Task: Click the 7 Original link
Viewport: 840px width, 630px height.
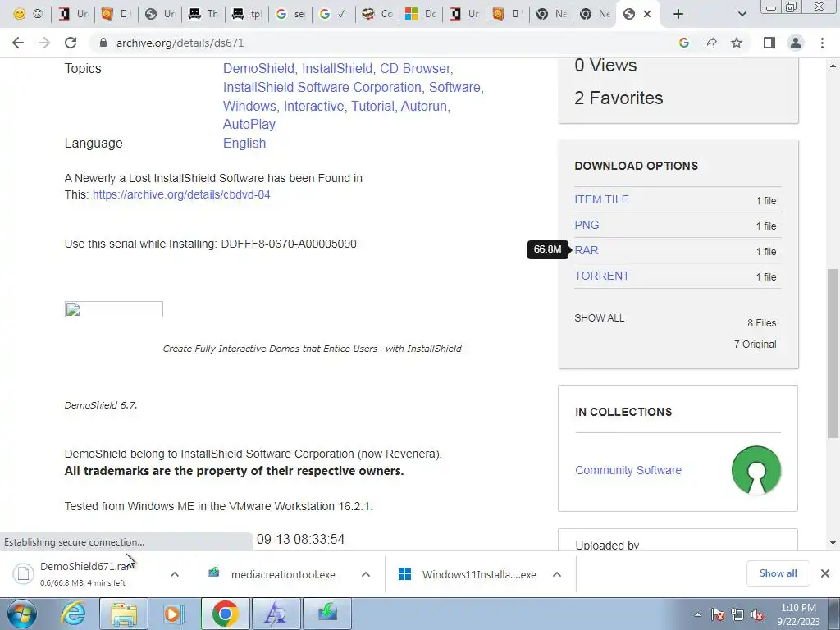Action: (x=755, y=345)
